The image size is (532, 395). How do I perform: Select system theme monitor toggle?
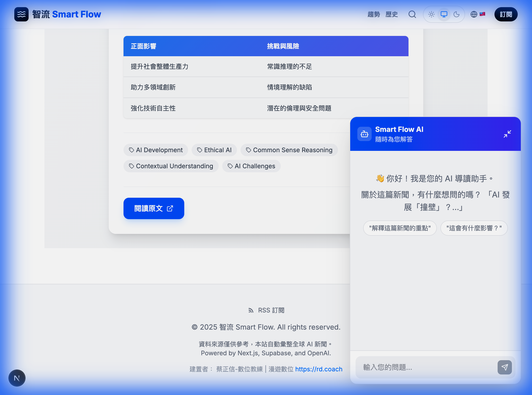pos(444,14)
